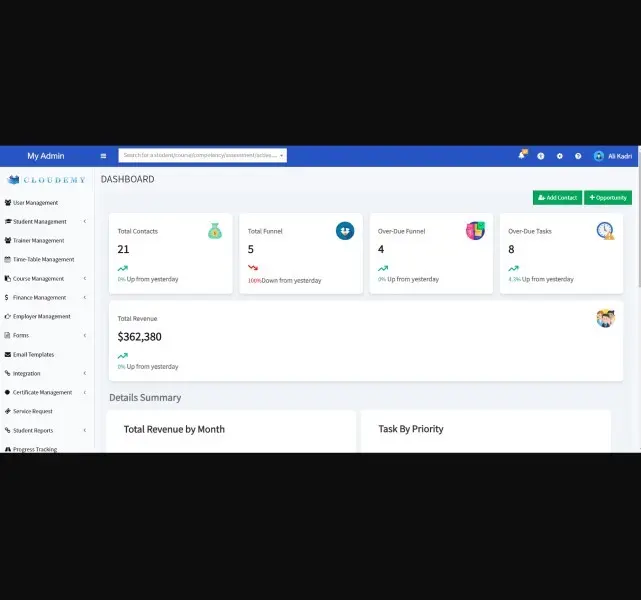Click the Trainer Management people icon
The height and width of the screenshot is (600, 641).
(x=8, y=240)
